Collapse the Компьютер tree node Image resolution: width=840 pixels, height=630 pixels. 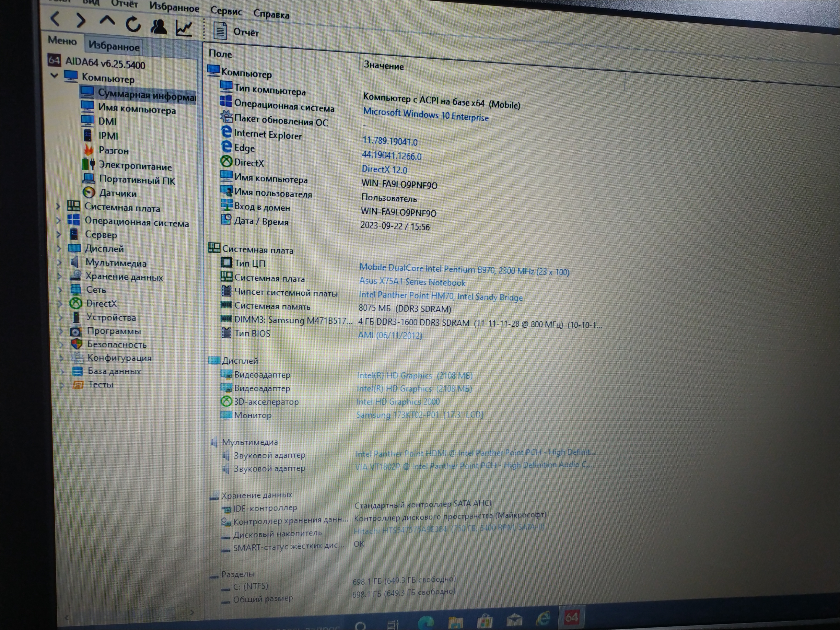(55, 75)
